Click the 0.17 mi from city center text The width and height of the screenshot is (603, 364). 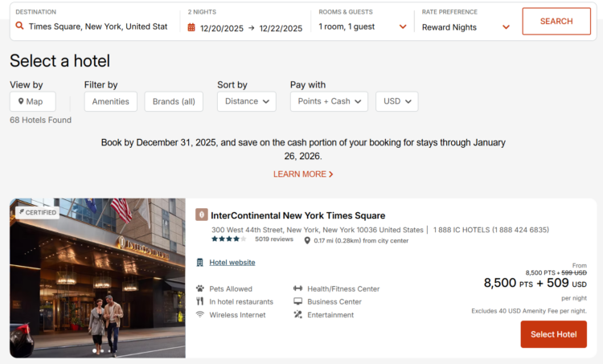tap(361, 240)
